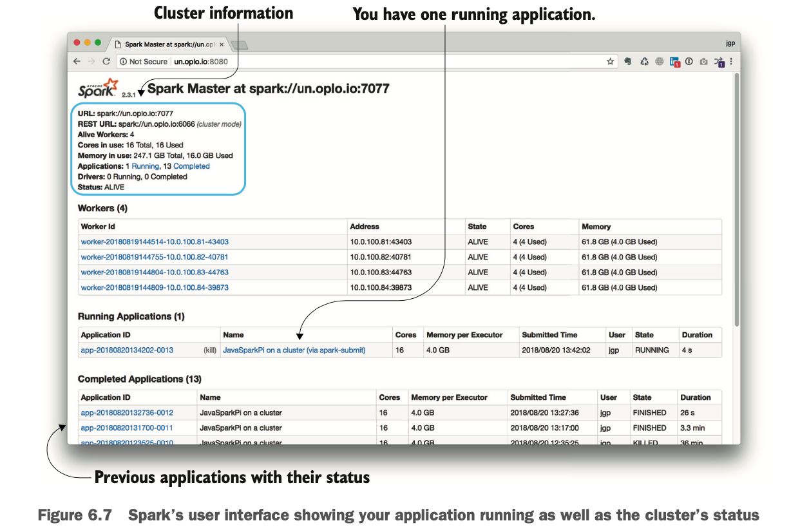Click the Memory in use line
Viewport: 809px width, 532px height.
point(155,156)
